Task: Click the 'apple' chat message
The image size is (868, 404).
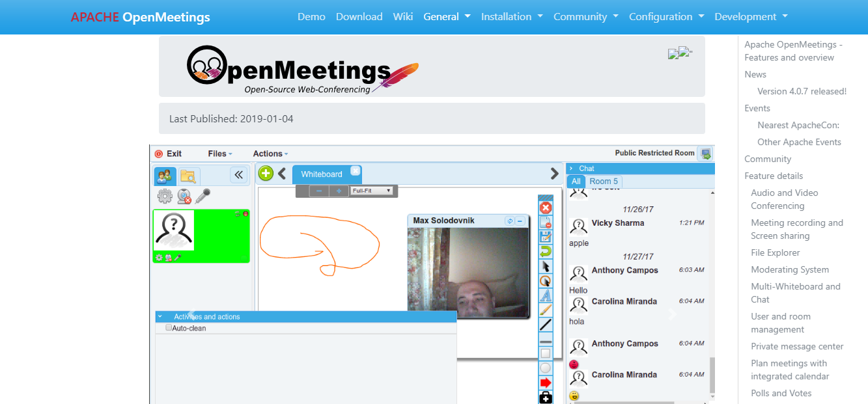Action: tap(579, 243)
